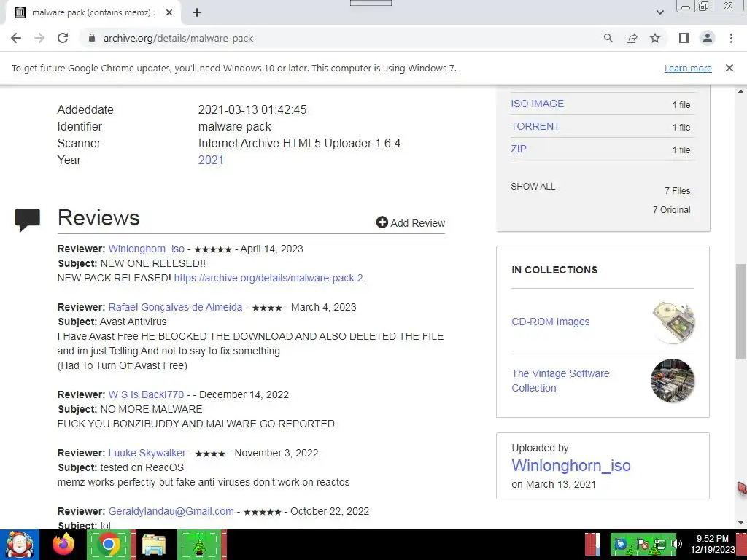
Task: Reload the archive.org page
Action: [63, 38]
